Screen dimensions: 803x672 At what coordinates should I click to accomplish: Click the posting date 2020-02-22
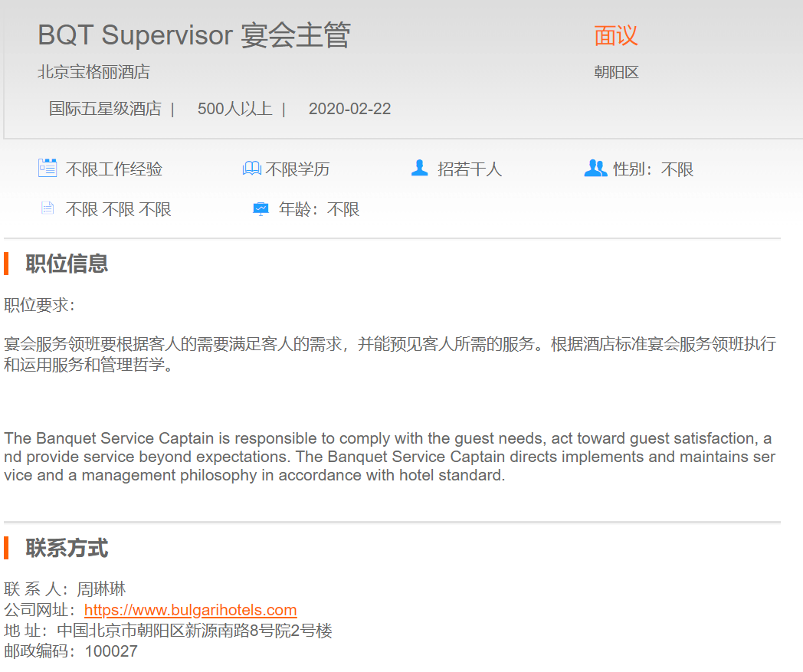349,109
